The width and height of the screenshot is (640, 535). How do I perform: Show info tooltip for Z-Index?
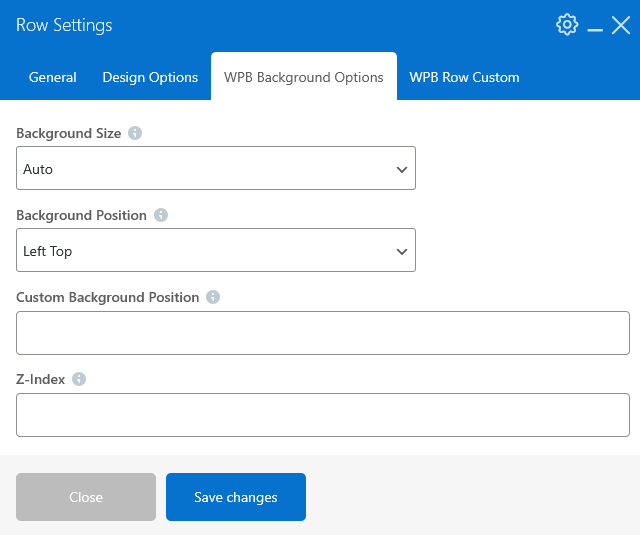(x=79, y=379)
